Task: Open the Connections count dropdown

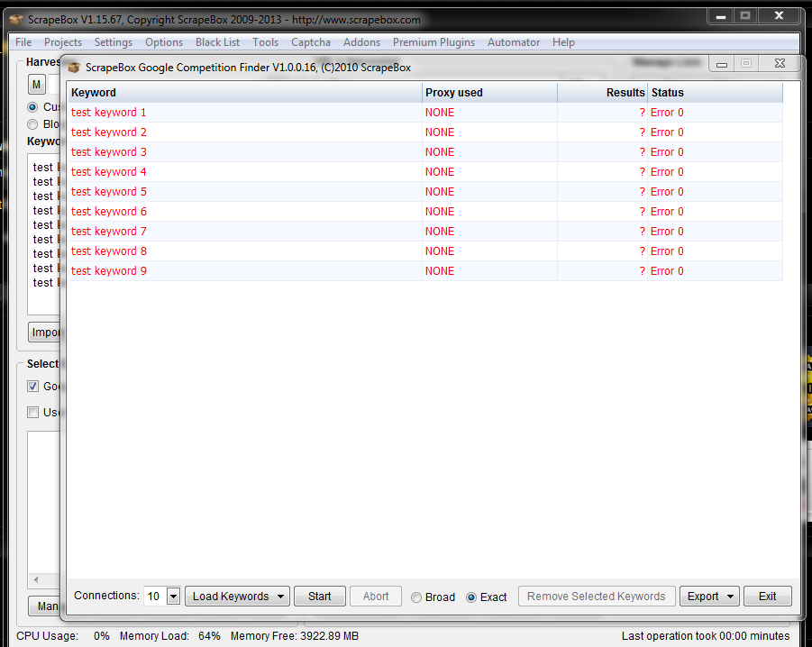Action: point(173,597)
